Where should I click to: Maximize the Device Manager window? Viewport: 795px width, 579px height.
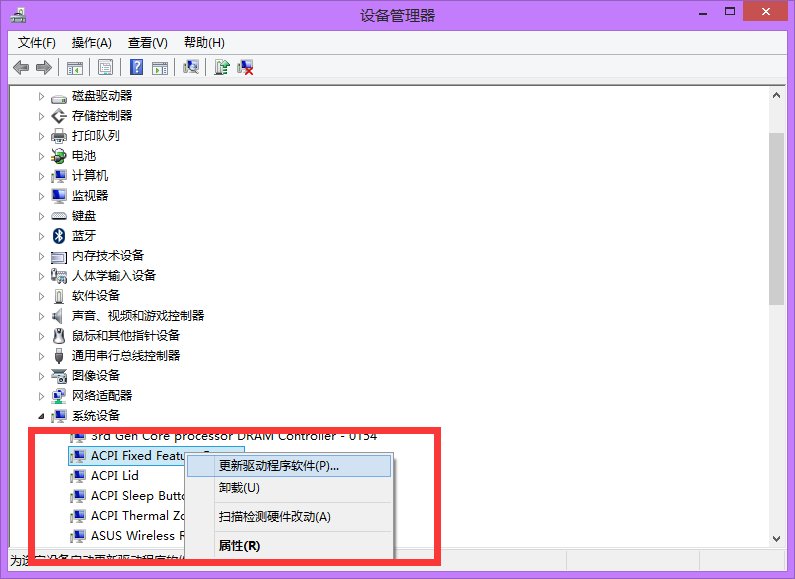point(730,12)
